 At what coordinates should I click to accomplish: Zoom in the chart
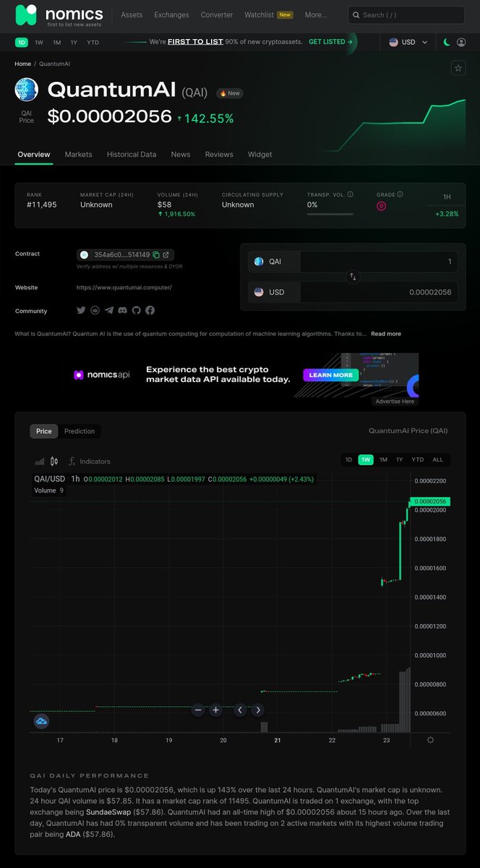215,710
